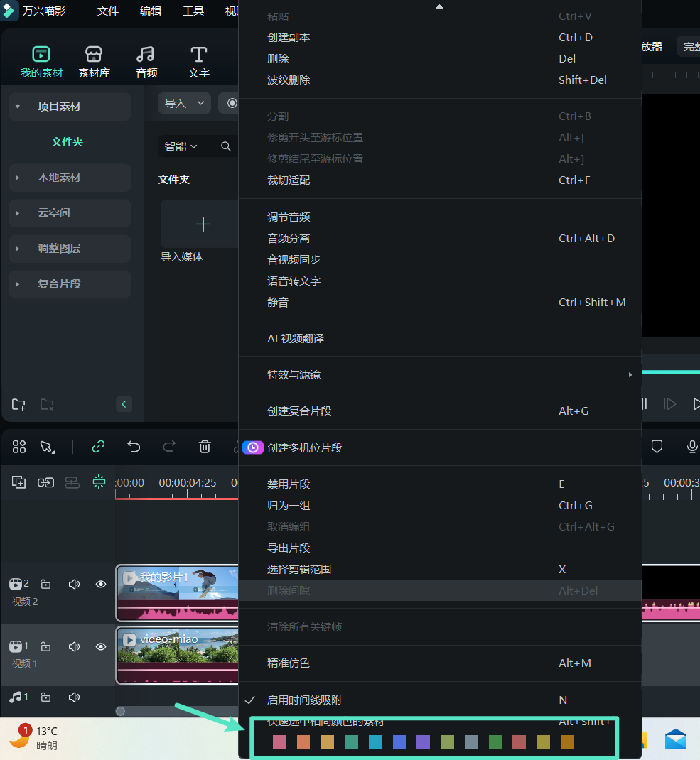
Task: Select the arrow selection tool
Action: click(x=47, y=447)
